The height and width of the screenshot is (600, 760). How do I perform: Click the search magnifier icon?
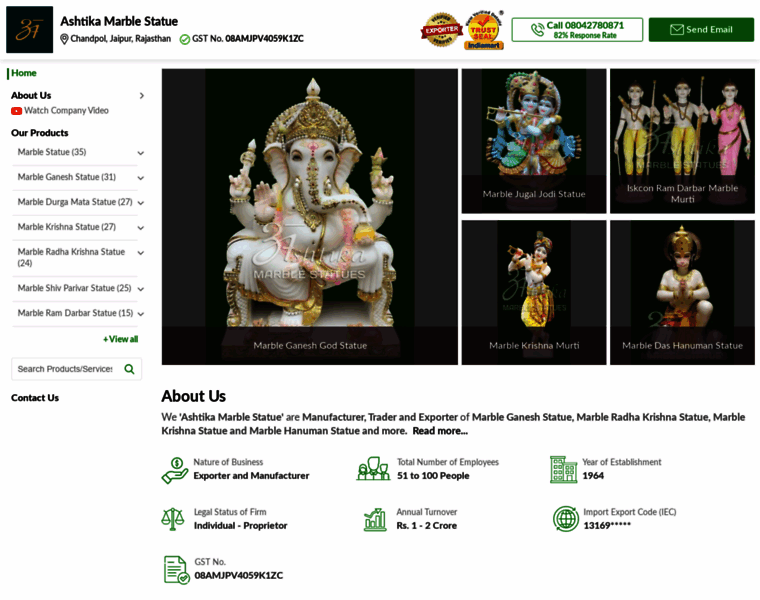[129, 369]
